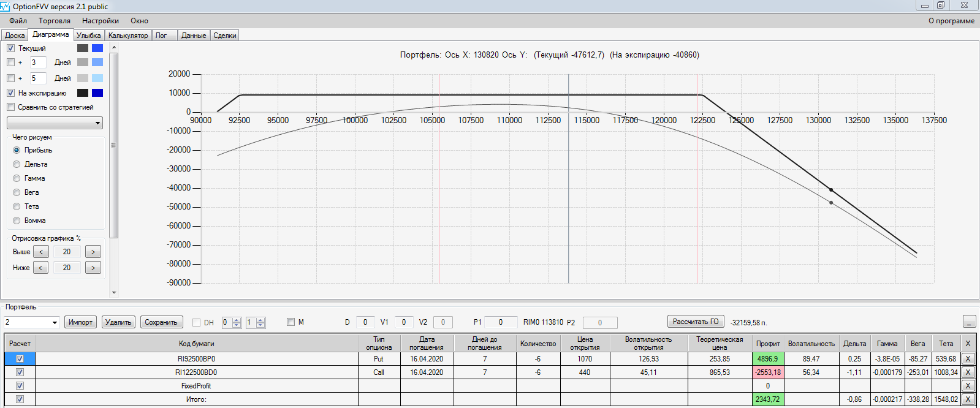Click the first days input showing 3

38,62
